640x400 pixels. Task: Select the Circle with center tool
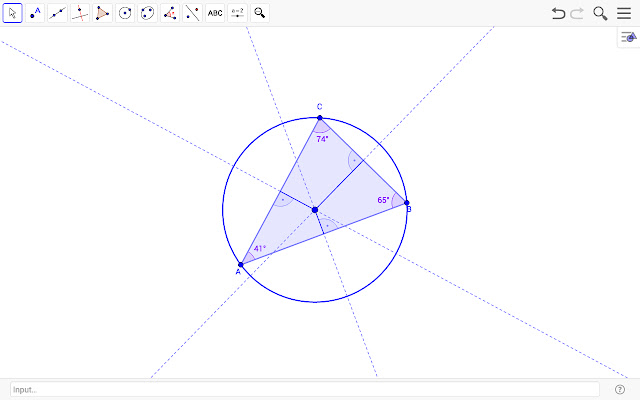pyautogui.click(x=125, y=13)
